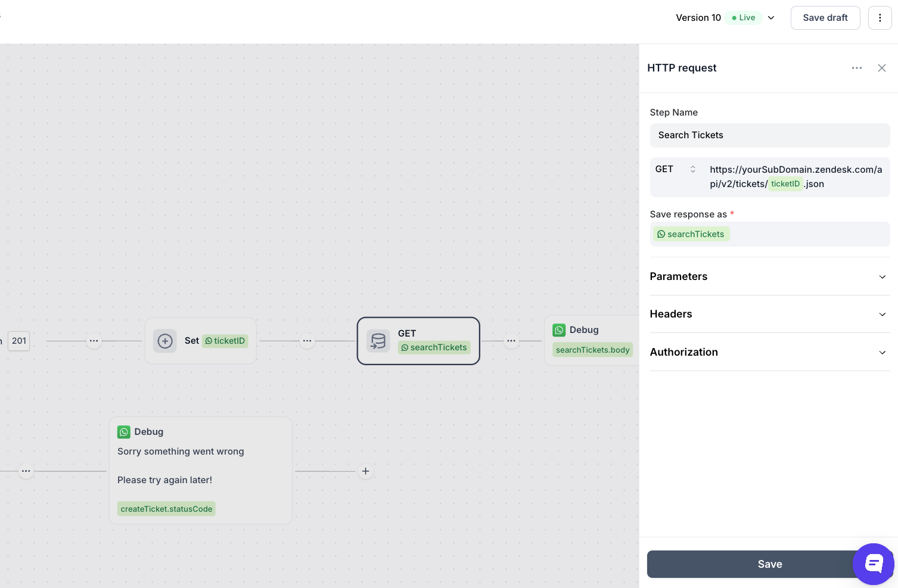Edit the Step Name field
Viewport: 898px width, 588px height.
tap(770, 135)
